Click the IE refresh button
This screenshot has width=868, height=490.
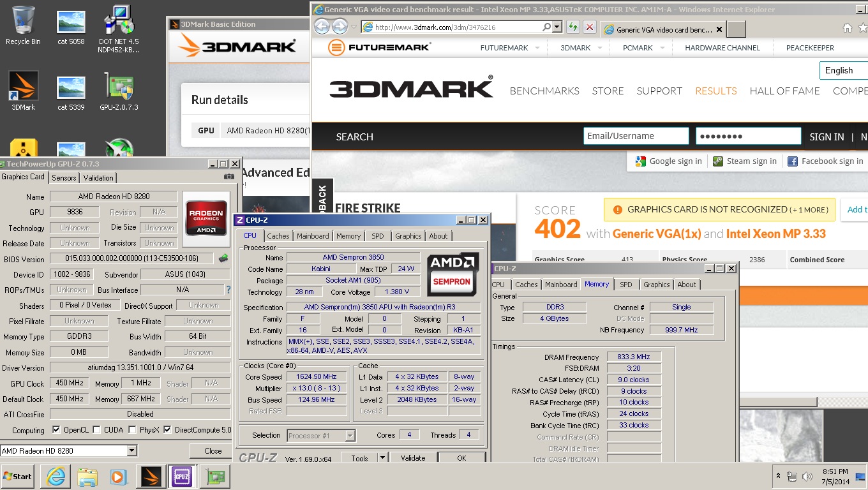point(572,27)
